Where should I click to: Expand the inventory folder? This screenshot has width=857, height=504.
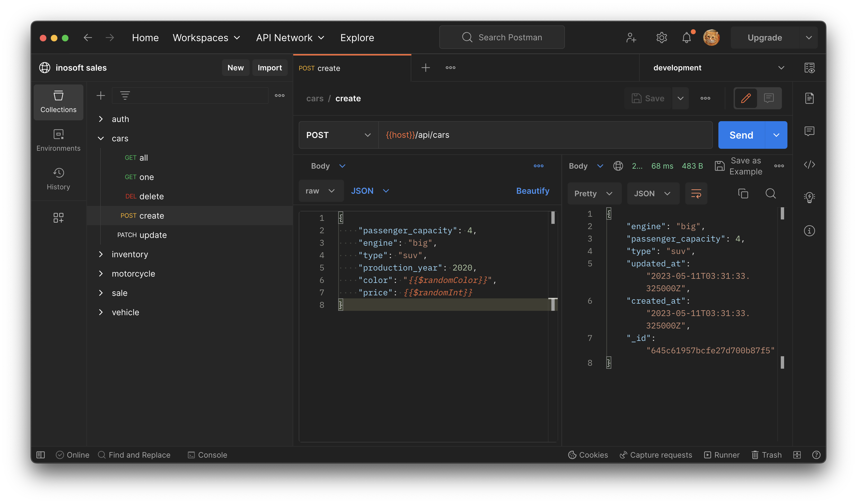coord(101,254)
